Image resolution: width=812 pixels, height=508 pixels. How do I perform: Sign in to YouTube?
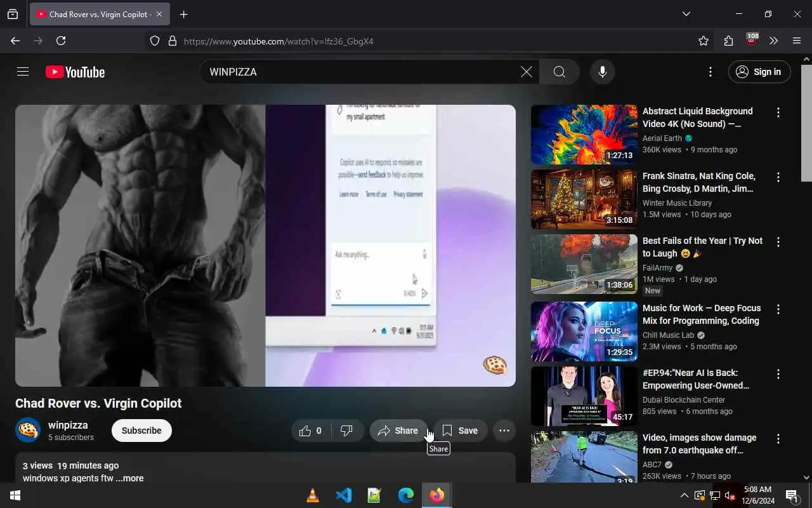[x=759, y=72]
